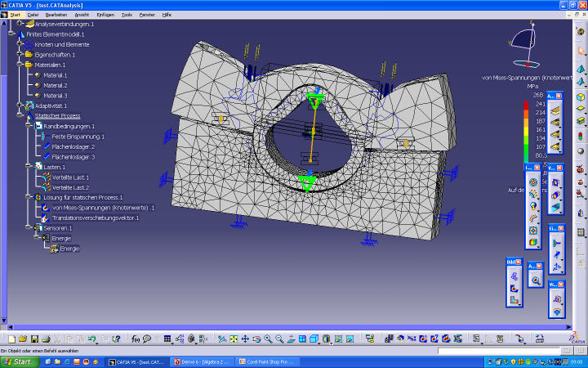Collapse the Lösung für statischen Prozess.1 node

click(28, 197)
